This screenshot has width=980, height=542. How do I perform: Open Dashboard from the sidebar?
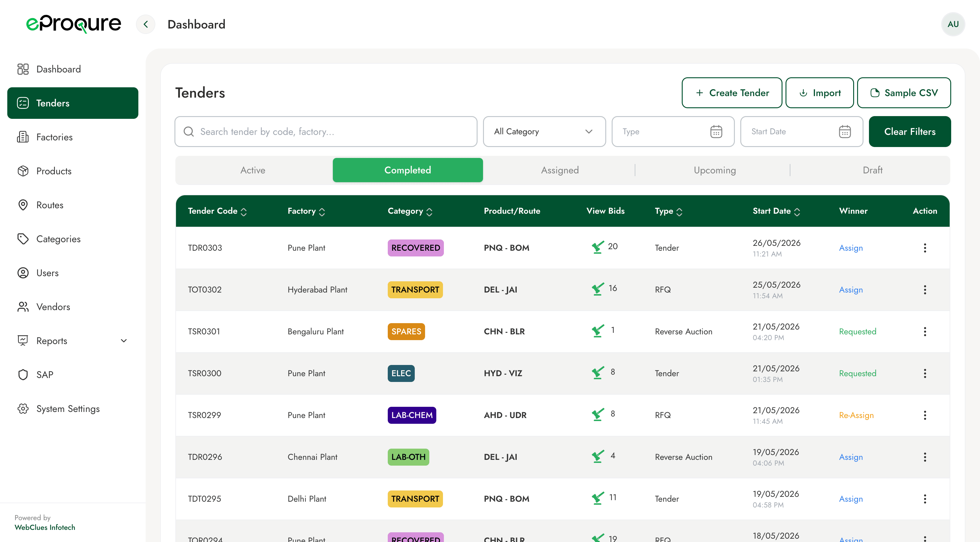click(x=73, y=69)
